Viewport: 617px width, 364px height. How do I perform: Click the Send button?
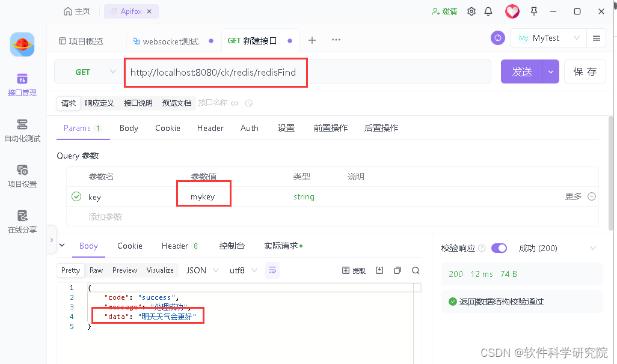coord(522,71)
